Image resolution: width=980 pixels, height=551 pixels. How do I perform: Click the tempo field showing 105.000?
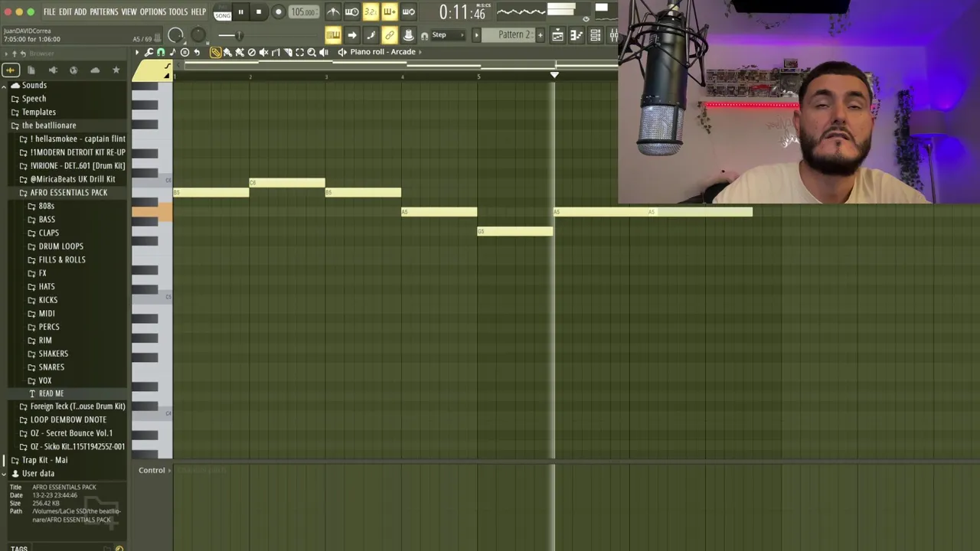click(304, 11)
